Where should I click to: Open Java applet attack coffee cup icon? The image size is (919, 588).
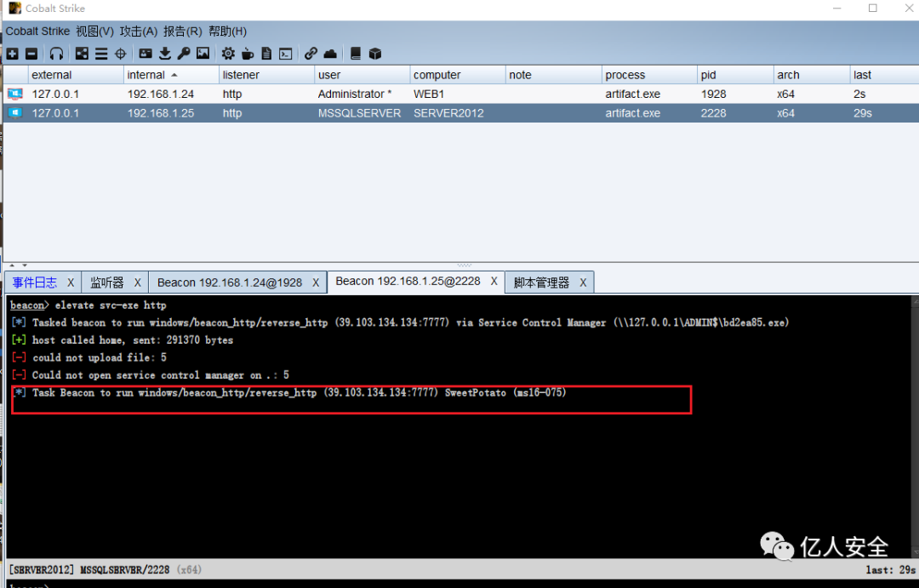click(x=248, y=54)
